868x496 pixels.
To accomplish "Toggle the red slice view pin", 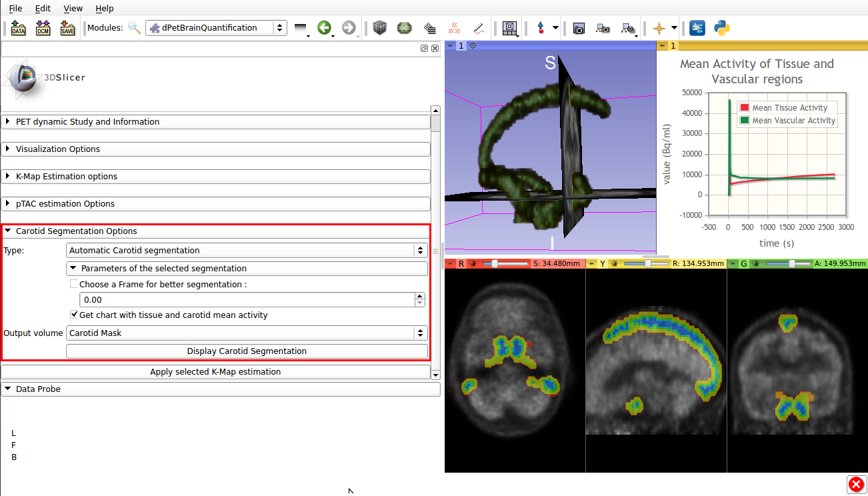I will [x=449, y=264].
